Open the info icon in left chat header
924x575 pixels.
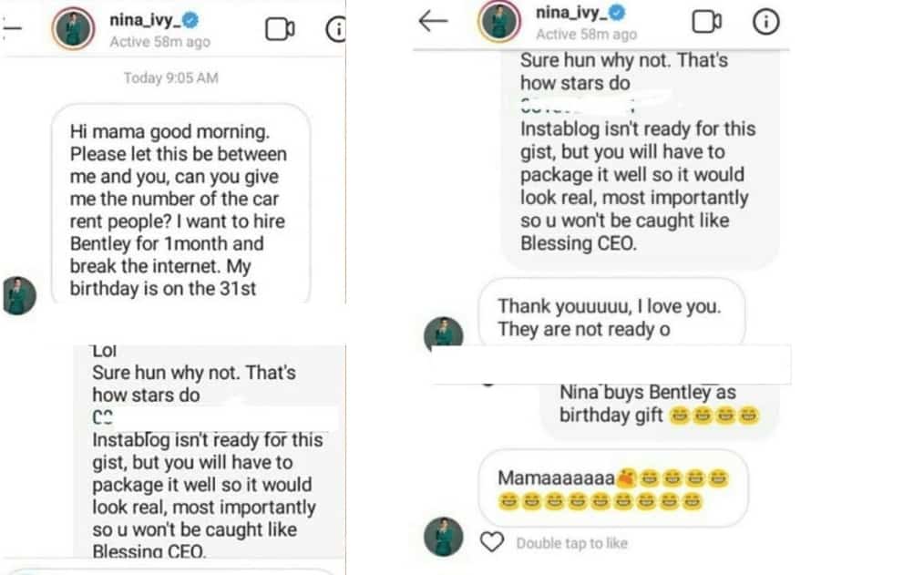(335, 29)
